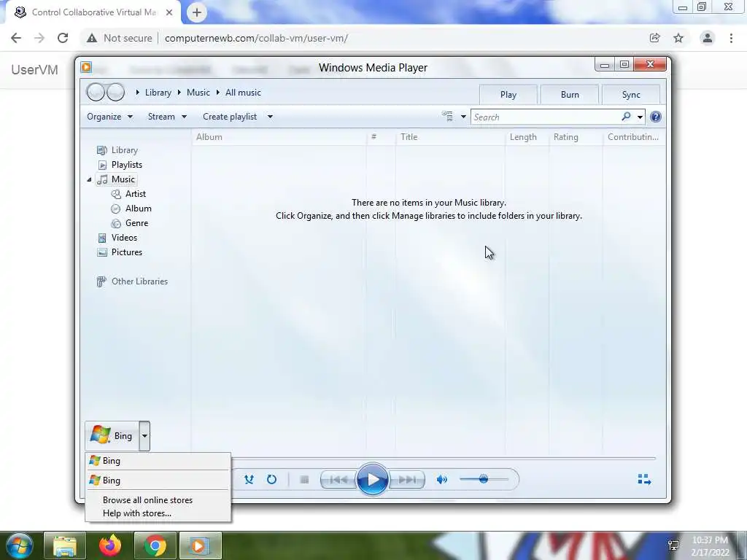Click the Bing online store button
The image size is (747, 560).
click(112, 436)
